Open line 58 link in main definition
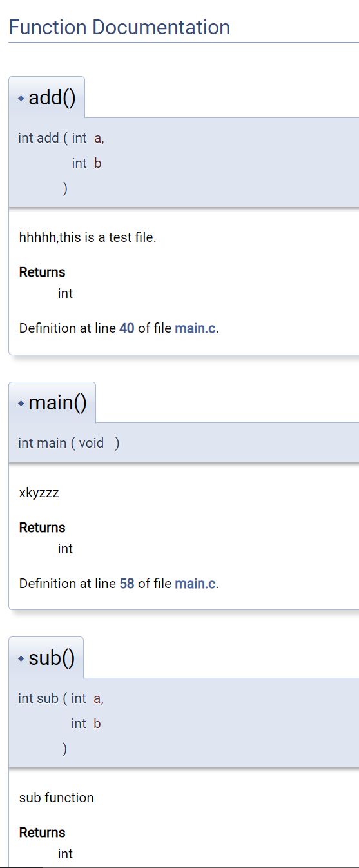This screenshot has height=868, width=359. tap(127, 584)
